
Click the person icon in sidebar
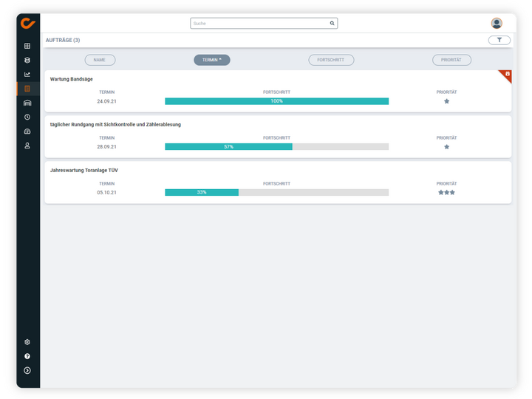(27, 146)
